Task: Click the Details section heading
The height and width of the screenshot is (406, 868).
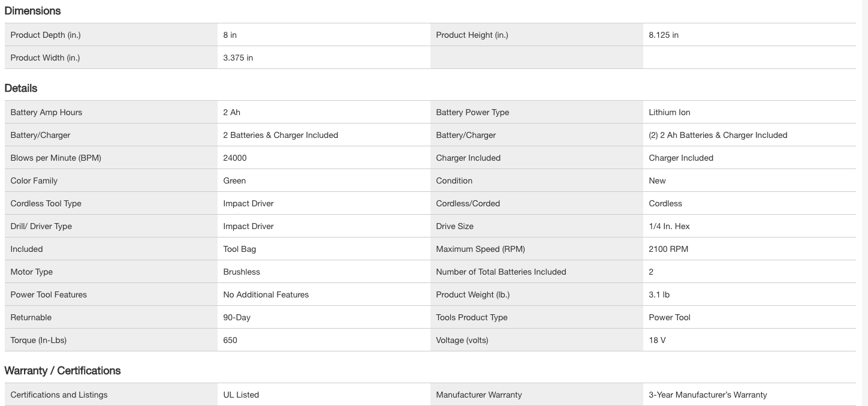Action: [x=21, y=88]
